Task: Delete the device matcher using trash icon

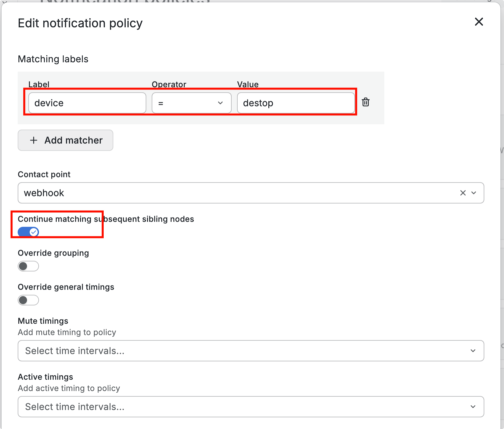Action: [x=366, y=102]
